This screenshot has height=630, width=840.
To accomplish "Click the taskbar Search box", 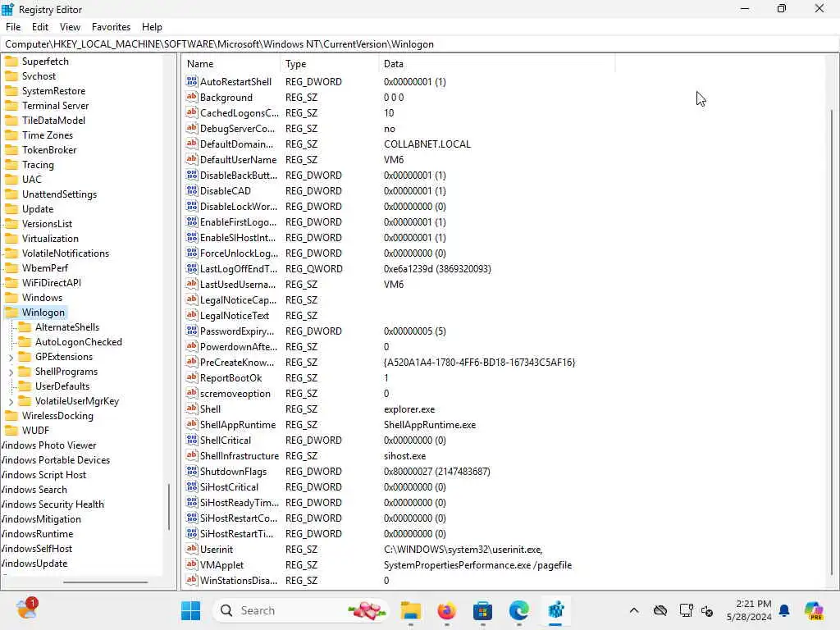I will pyautogui.click(x=302, y=610).
